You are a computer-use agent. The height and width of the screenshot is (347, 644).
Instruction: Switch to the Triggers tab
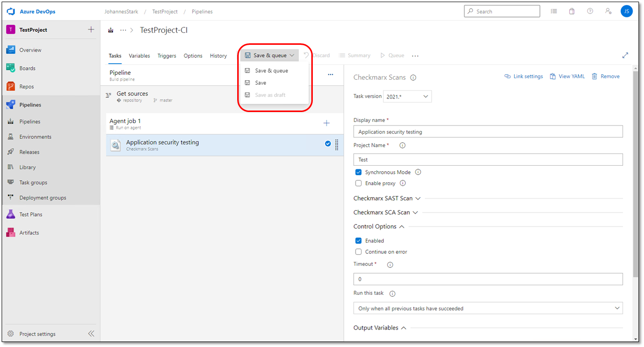click(x=167, y=56)
